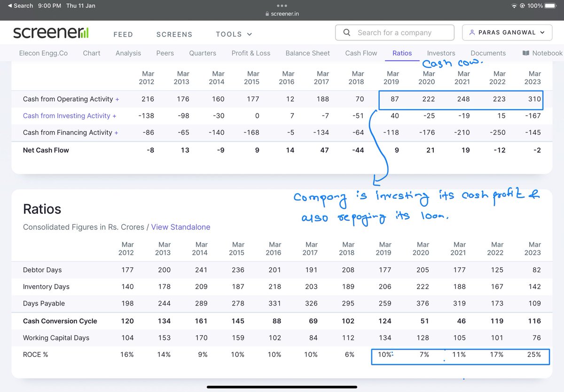Switch to the Profit & Loss tab
The height and width of the screenshot is (392, 564).
251,53
